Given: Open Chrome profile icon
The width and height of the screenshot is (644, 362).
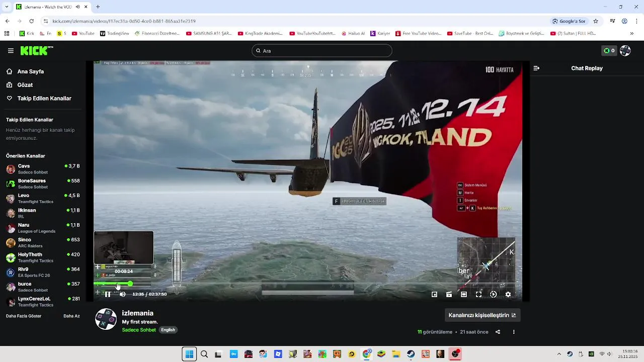Looking at the screenshot, I should click(624, 21).
